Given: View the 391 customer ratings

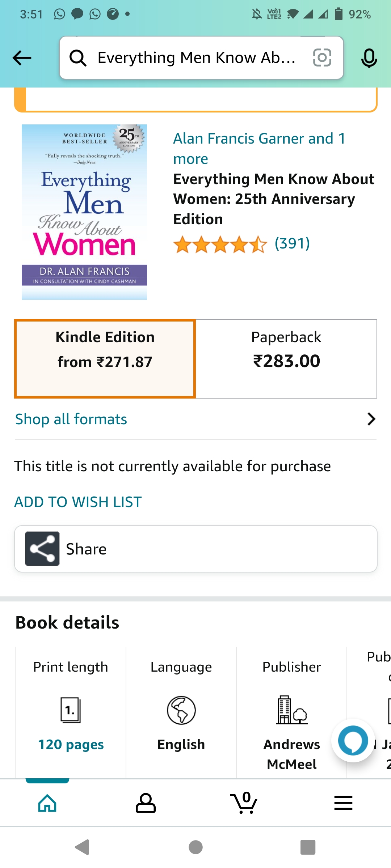Looking at the screenshot, I should click(x=292, y=243).
